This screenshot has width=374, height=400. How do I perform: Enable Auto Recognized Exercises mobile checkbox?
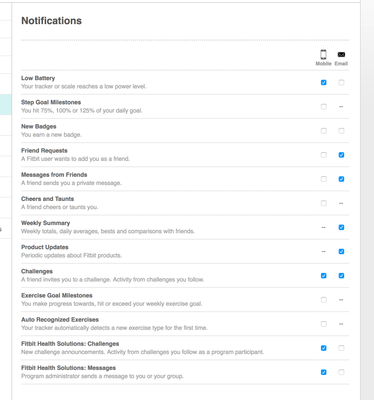pyautogui.click(x=323, y=324)
